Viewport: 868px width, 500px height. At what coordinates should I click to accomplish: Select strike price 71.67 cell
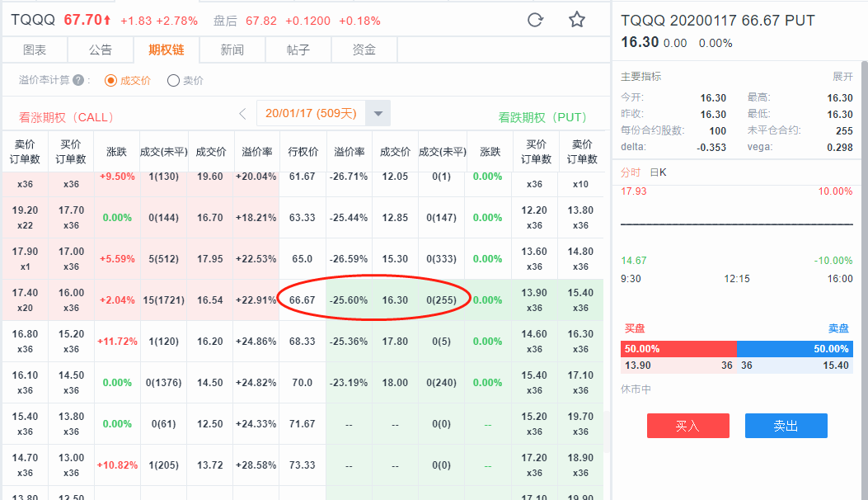[x=303, y=424]
